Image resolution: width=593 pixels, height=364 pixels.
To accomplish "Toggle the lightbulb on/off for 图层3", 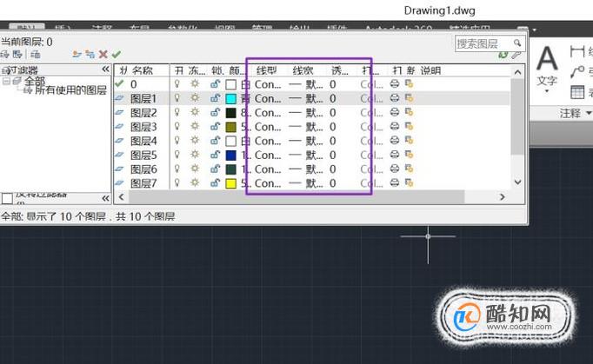I will coord(177,126).
